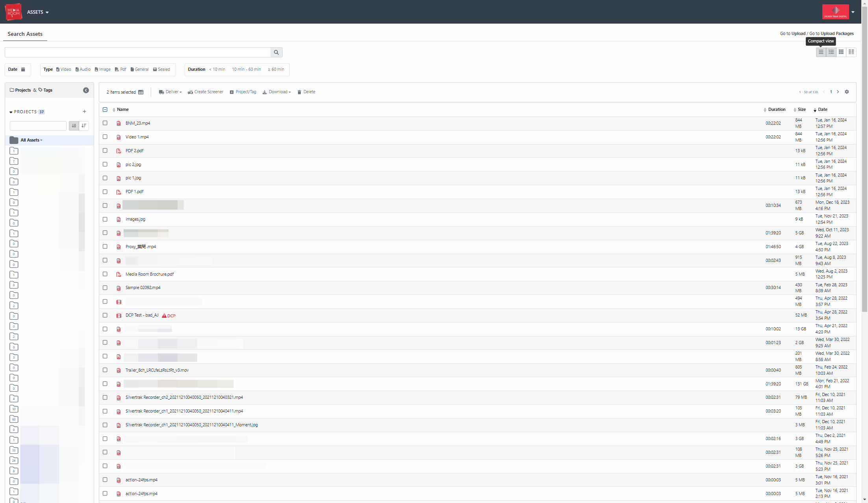This screenshot has width=868, height=503.
Task: Show the selected items list icon
Action: (x=141, y=92)
